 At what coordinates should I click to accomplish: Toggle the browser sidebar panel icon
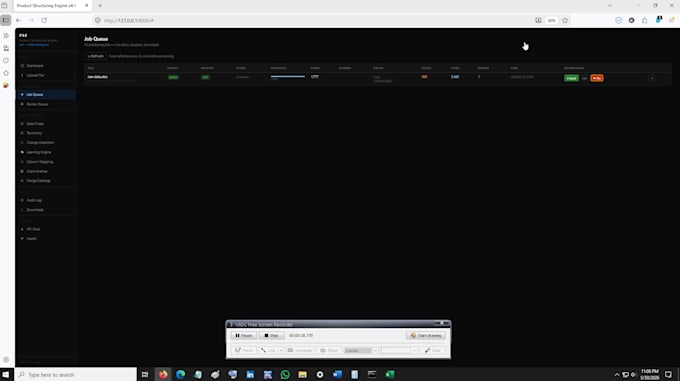point(6,20)
